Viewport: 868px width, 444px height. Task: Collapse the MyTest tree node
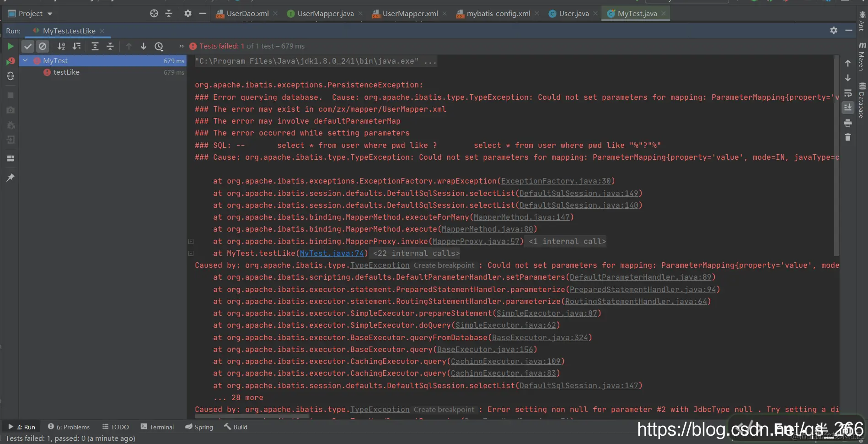(x=25, y=60)
